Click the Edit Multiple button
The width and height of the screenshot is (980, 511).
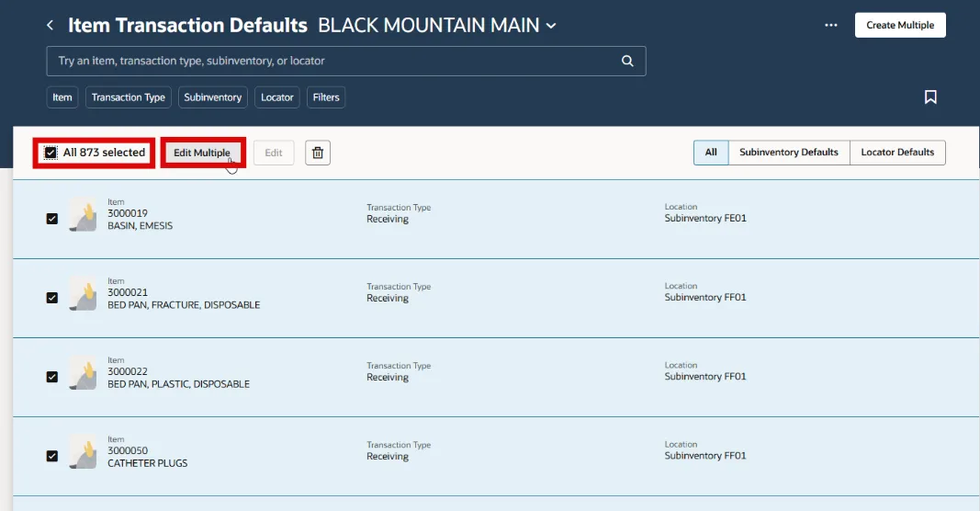pyautogui.click(x=202, y=153)
